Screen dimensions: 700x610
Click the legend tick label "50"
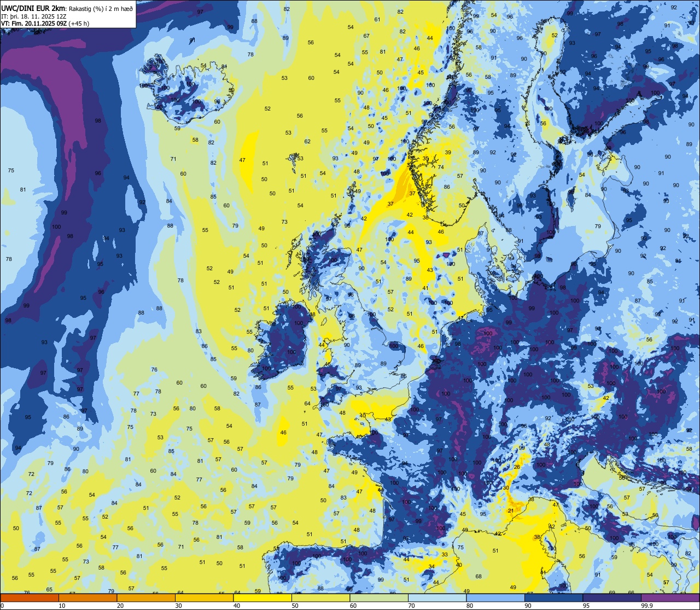tap(295, 606)
